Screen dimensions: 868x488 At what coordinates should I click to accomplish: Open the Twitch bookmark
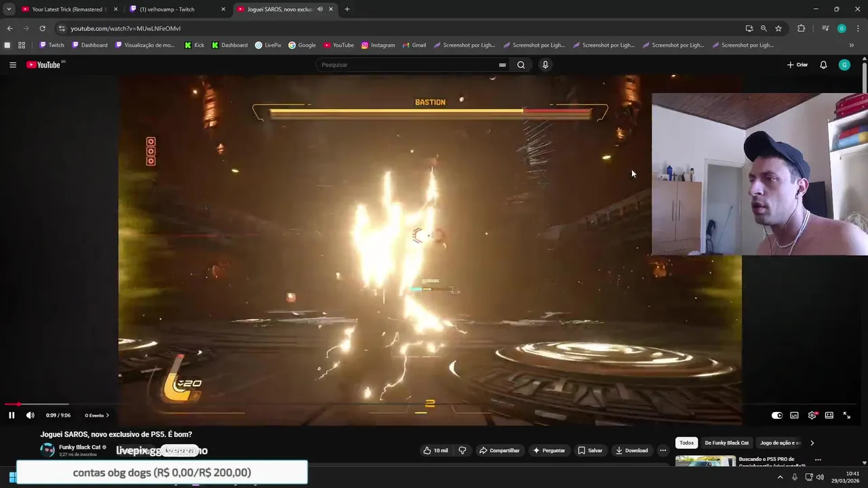tap(52, 45)
